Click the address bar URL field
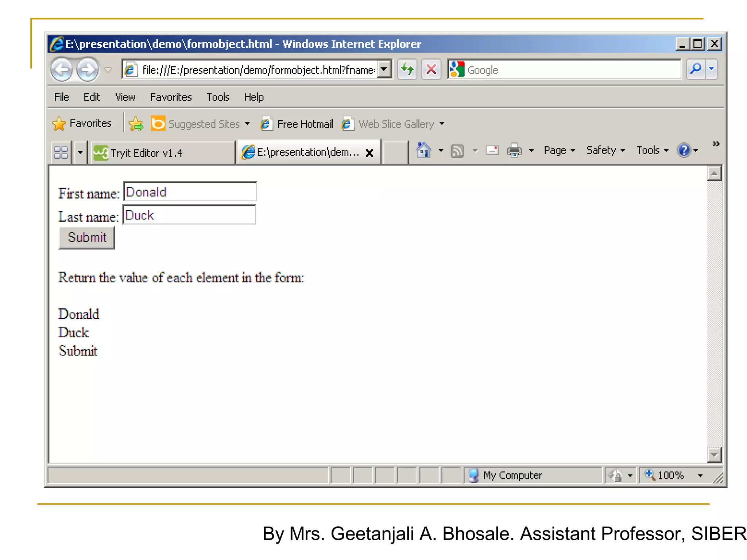The image size is (747, 560). (258, 70)
